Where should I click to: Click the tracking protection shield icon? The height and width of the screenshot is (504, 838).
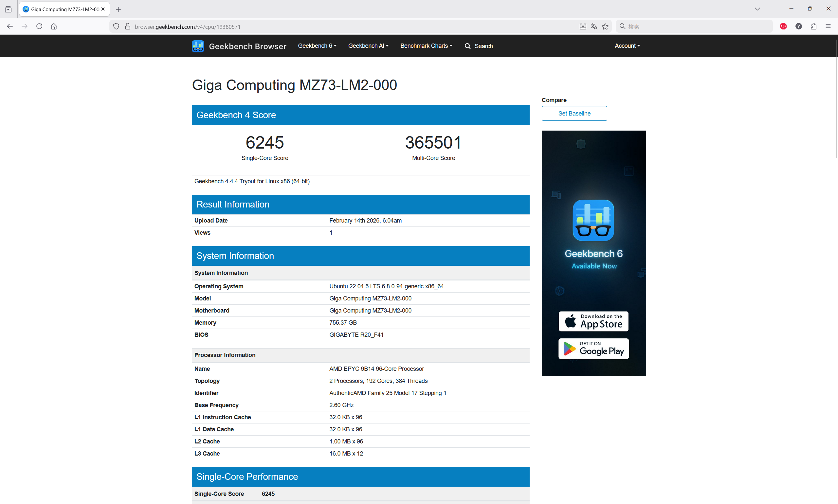116,27
